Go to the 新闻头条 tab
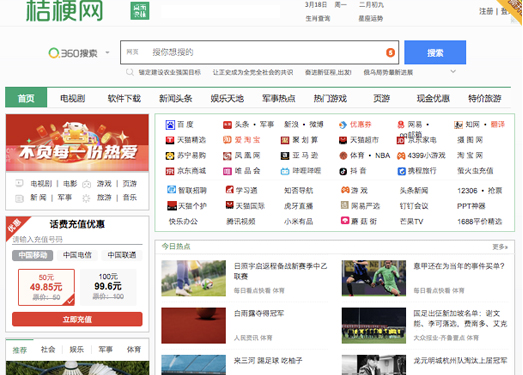The height and width of the screenshot is (375, 523). (175, 98)
